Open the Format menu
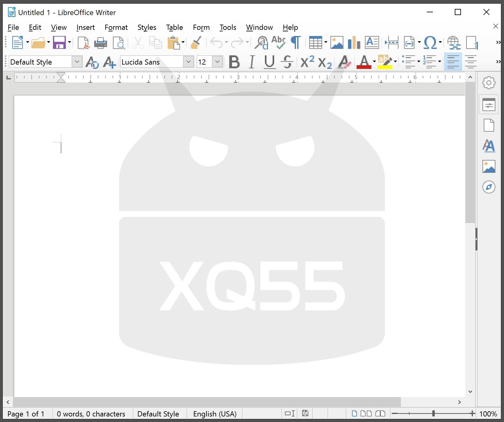This screenshot has width=504, height=422. [116, 28]
